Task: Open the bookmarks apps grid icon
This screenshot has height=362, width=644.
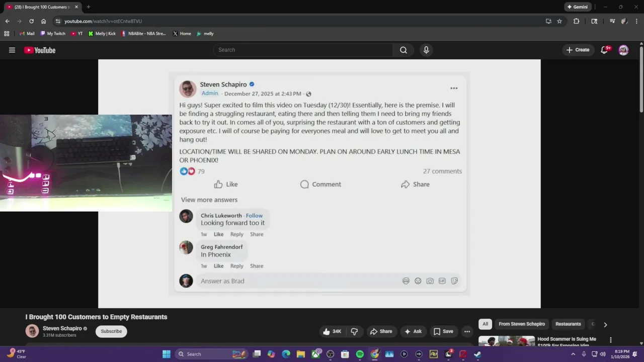Action: [7, 34]
